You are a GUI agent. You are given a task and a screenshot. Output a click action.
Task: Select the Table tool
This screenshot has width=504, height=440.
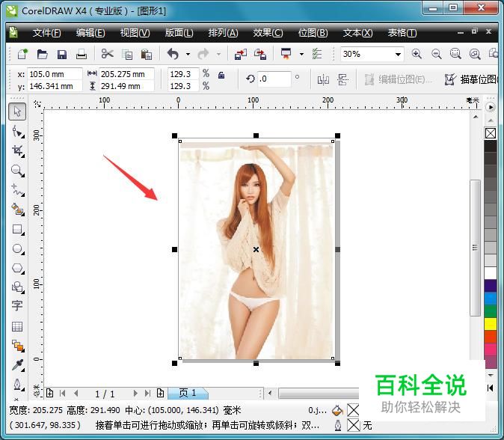(17, 326)
